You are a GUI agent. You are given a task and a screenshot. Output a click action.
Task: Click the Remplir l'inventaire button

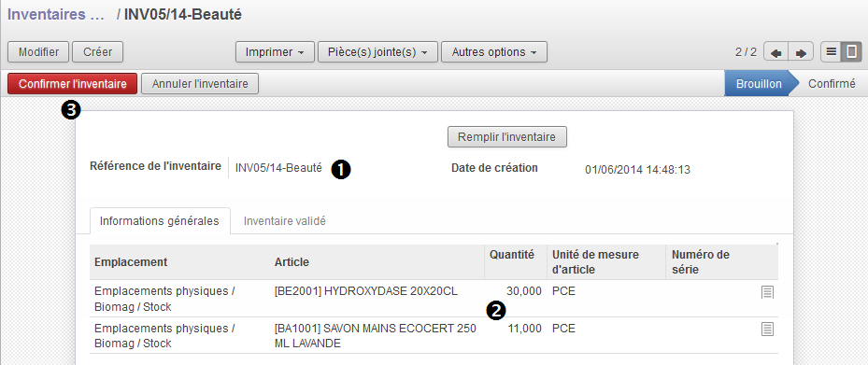(507, 136)
